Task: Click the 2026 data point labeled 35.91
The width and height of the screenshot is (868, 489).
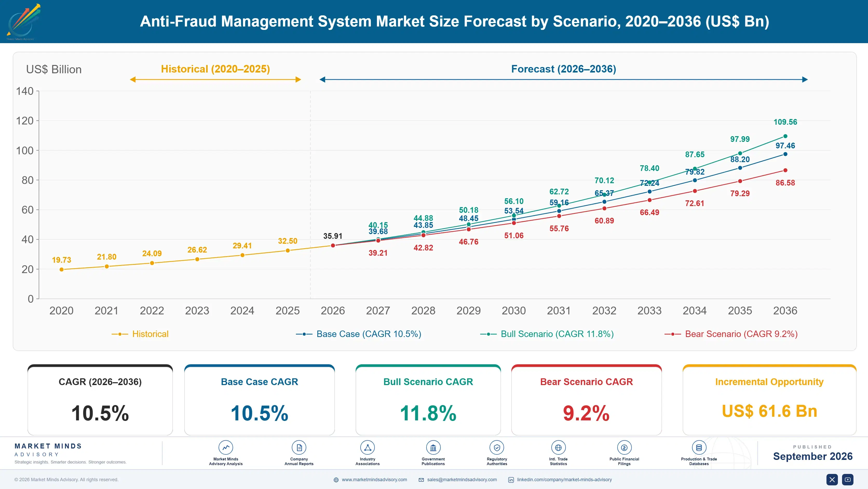Action: click(333, 246)
